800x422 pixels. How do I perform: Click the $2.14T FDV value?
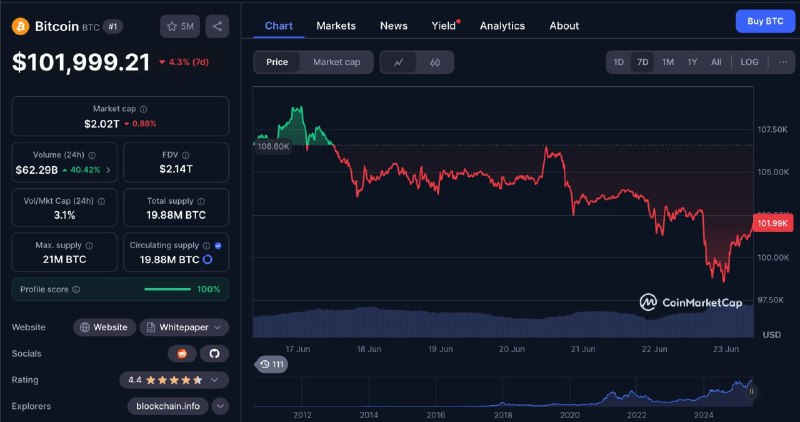[x=176, y=169]
